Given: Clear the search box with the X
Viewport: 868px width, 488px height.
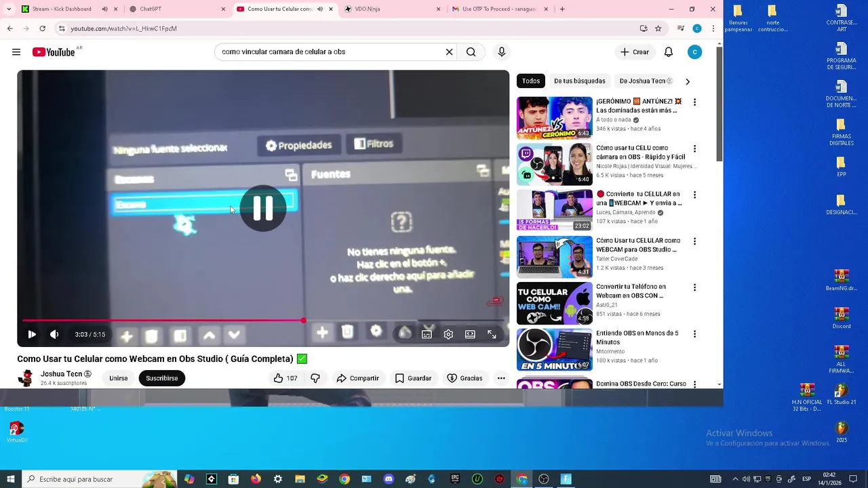Looking at the screenshot, I should (x=449, y=52).
